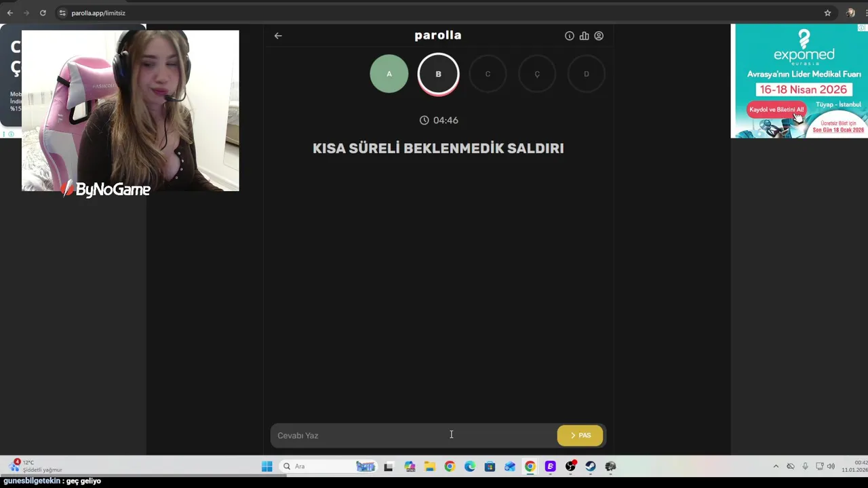The image size is (868, 488).
Task: Click the parolla title logo
Action: [x=438, y=35]
